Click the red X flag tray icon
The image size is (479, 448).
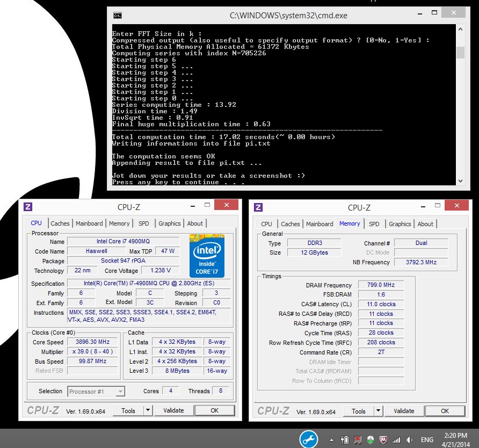click(x=358, y=440)
